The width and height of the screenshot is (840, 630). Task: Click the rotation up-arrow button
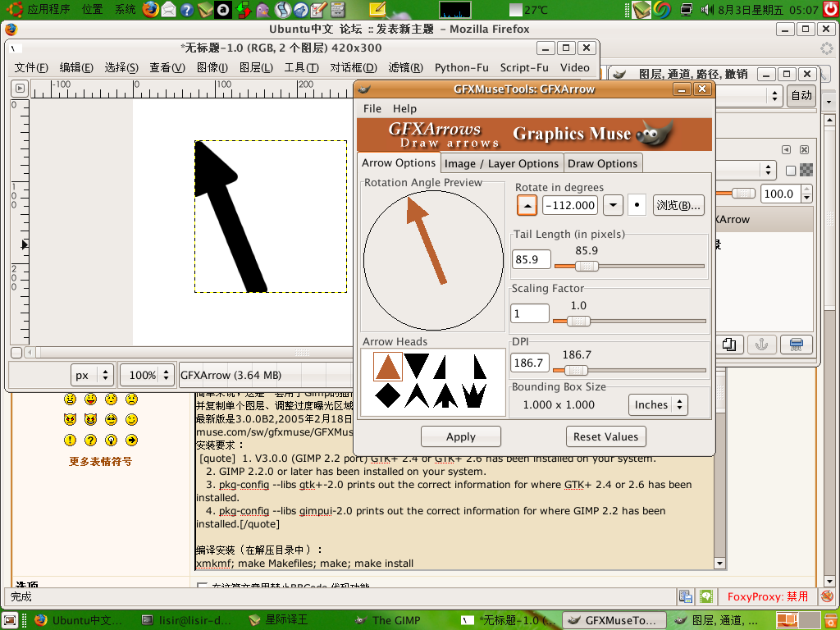tap(527, 205)
